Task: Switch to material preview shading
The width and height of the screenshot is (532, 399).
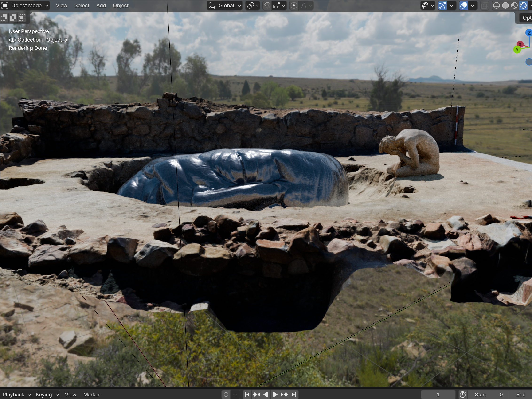Action: point(514,6)
